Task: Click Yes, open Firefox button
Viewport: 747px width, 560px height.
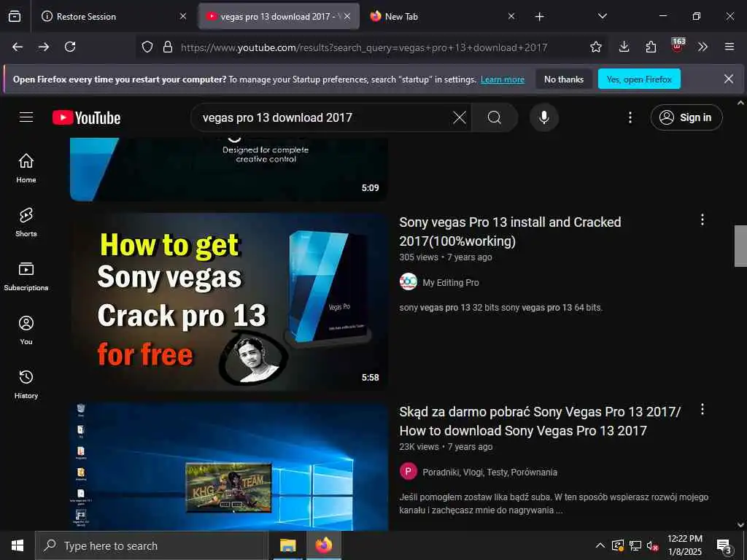Action: [639, 79]
